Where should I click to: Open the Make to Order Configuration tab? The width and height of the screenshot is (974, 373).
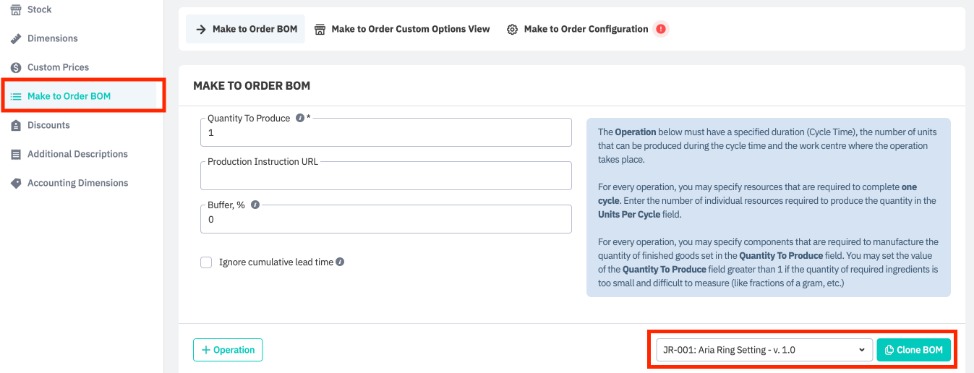[578, 29]
